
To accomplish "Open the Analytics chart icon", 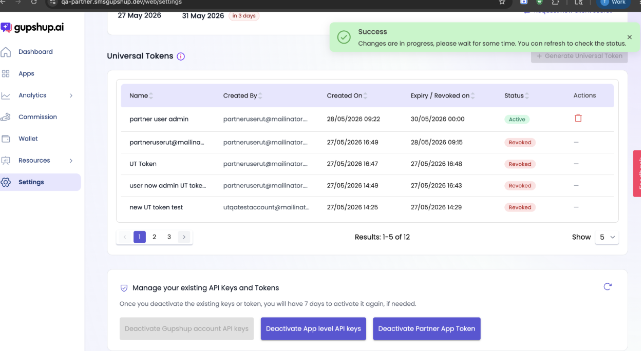I will 6,95.
